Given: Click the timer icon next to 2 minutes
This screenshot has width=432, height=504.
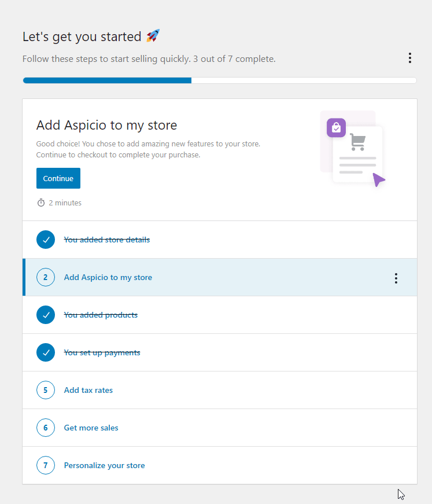Looking at the screenshot, I should click(41, 203).
